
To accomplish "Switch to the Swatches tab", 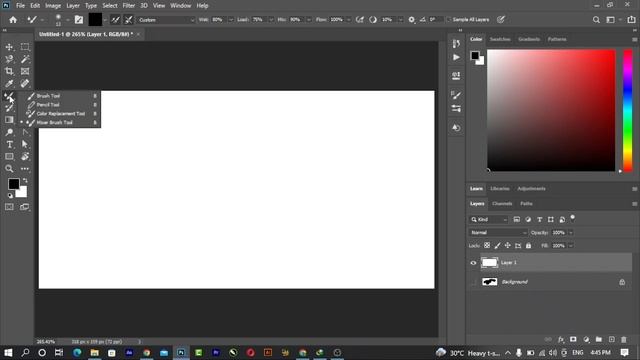I will click(x=500, y=39).
